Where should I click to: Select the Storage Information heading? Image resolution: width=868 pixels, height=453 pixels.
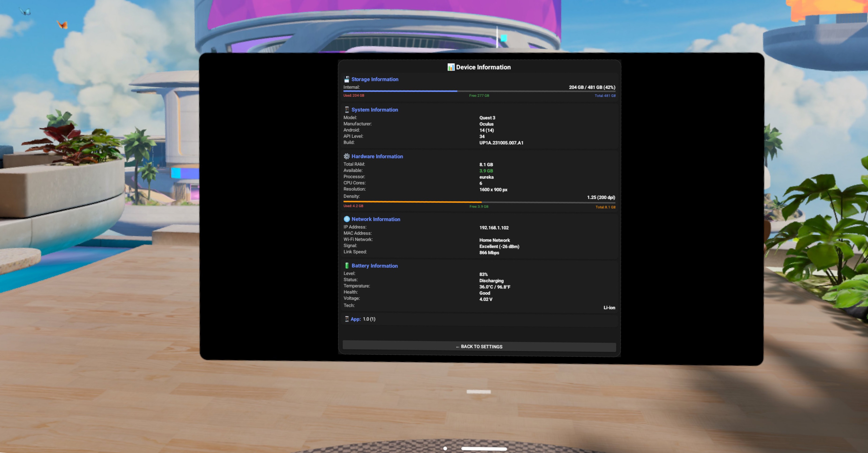point(375,79)
